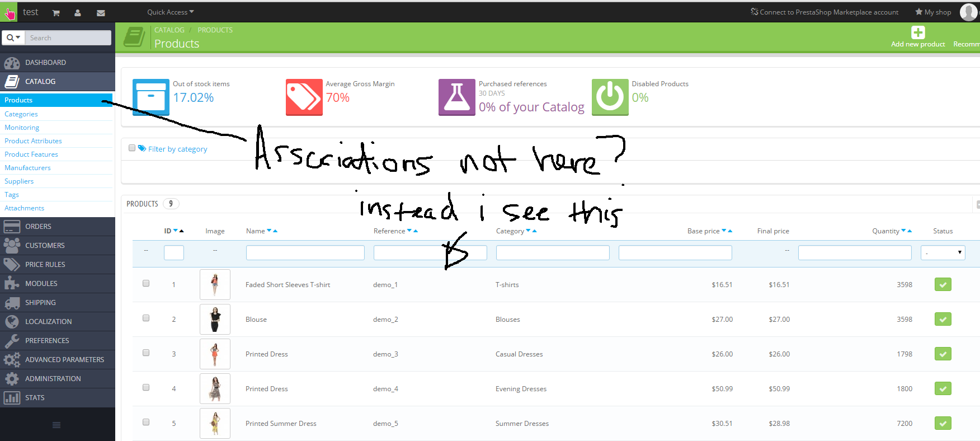Click the Add new product plus icon
This screenshot has width=980, height=441.
pyautogui.click(x=918, y=32)
